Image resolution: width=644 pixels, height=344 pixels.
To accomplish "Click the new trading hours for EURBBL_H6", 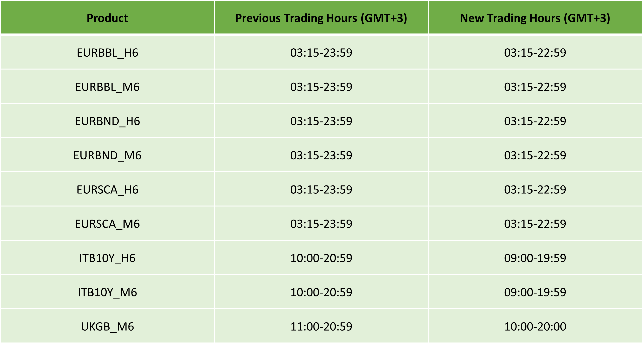I will click(x=535, y=53).
